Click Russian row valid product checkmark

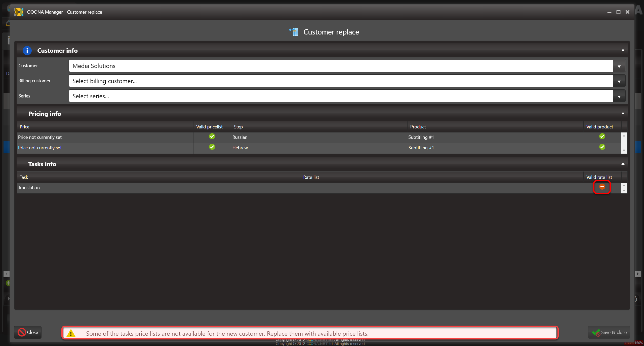(602, 136)
